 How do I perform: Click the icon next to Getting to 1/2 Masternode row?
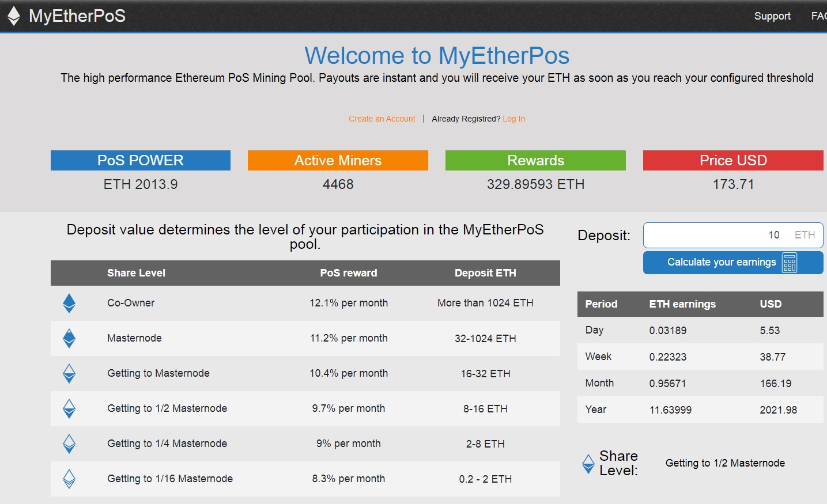pyautogui.click(x=69, y=408)
